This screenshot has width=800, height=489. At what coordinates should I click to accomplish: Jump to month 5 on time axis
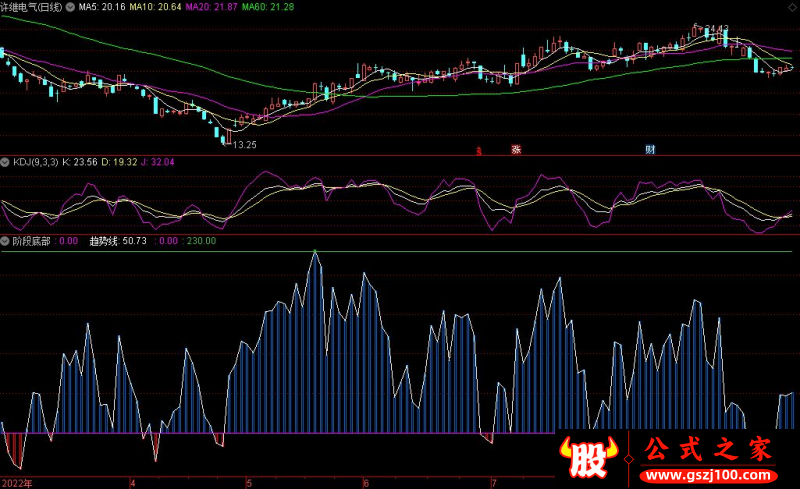[249, 483]
